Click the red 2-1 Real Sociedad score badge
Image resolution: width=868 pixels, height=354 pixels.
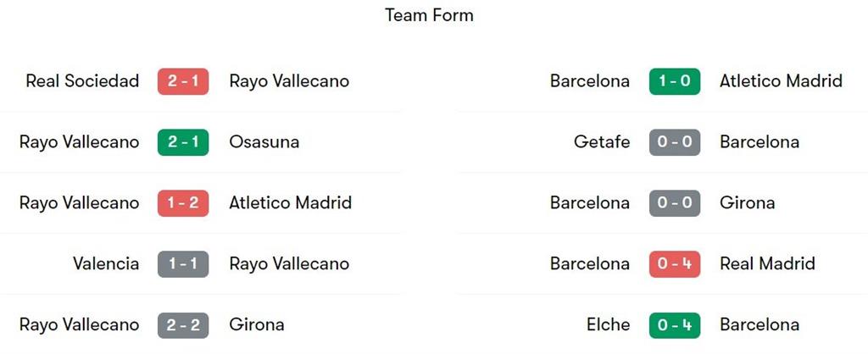point(182,81)
